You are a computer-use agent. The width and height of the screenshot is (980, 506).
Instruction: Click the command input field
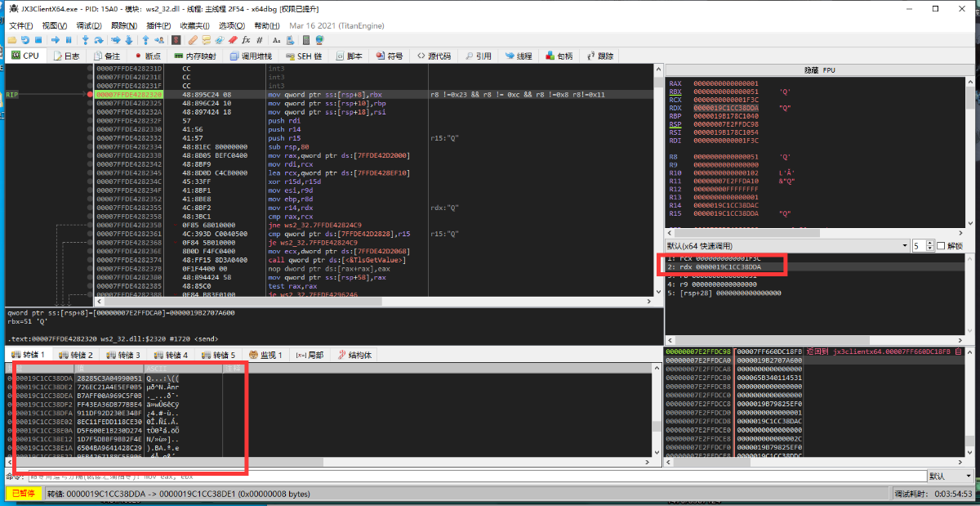(x=476, y=476)
